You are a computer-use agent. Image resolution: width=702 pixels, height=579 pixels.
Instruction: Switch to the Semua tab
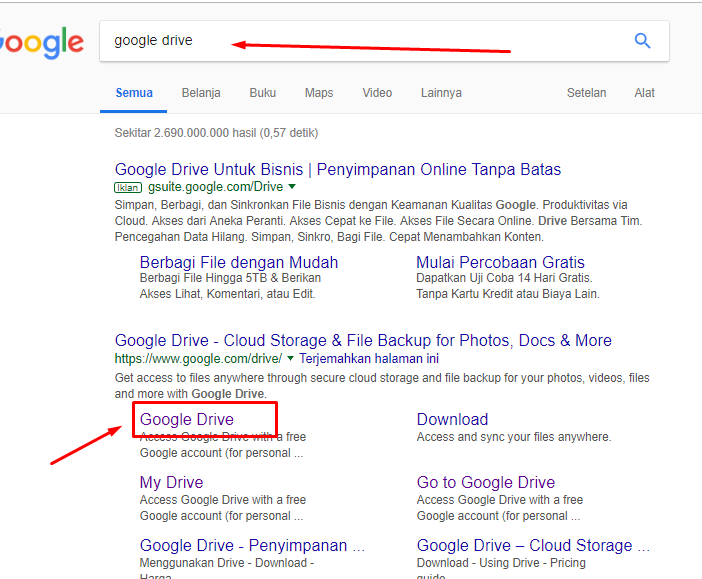click(x=134, y=93)
